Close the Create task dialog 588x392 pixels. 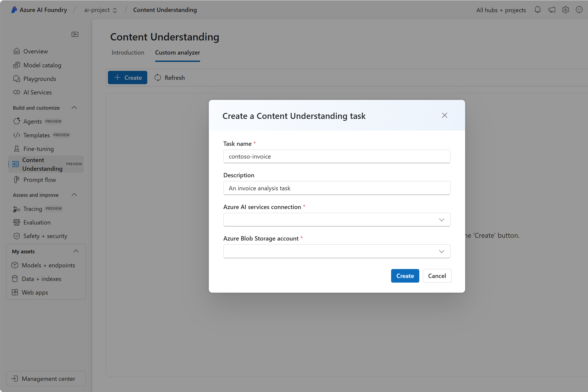(445, 115)
